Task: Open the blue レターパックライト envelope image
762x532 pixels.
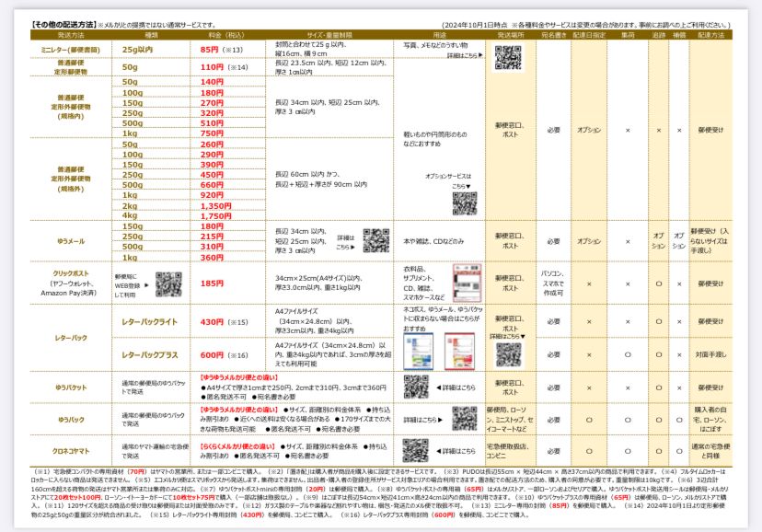Action: point(420,353)
